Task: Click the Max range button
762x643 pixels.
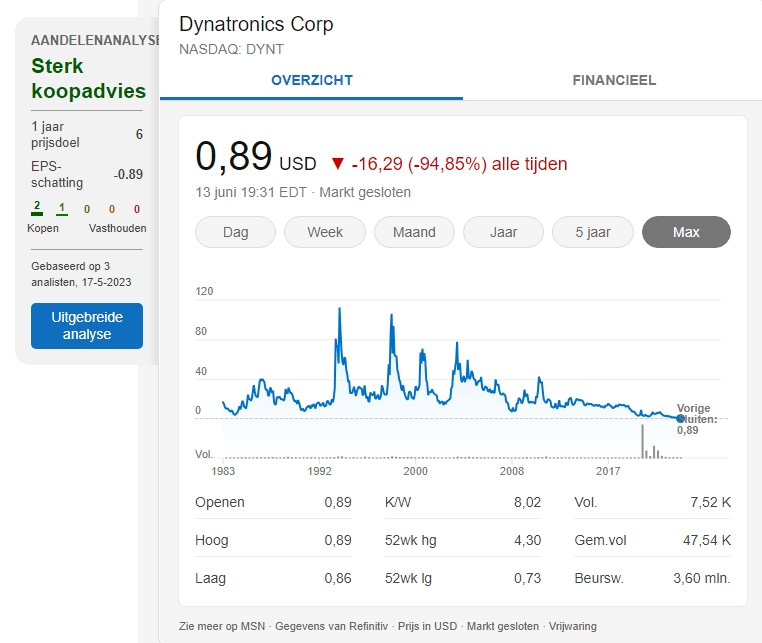Action: [x=686, y=232]
